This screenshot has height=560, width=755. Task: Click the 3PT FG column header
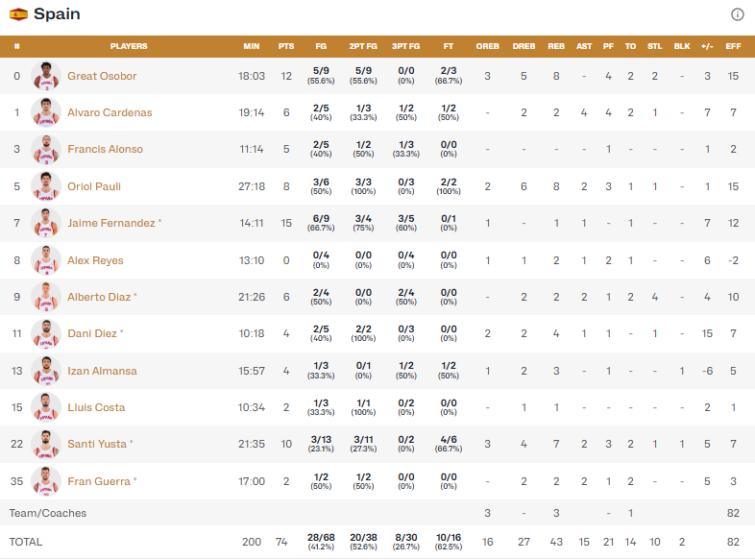click(x=406, y=46)
